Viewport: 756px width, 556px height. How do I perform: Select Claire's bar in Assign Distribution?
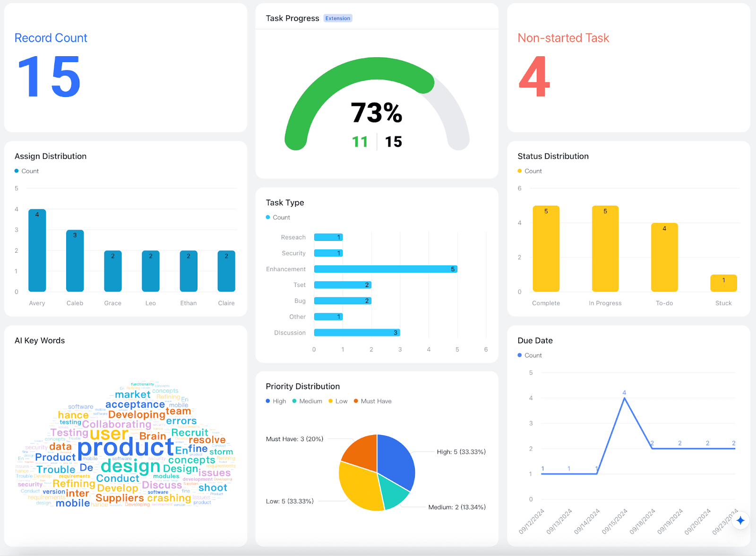(226, 271)
